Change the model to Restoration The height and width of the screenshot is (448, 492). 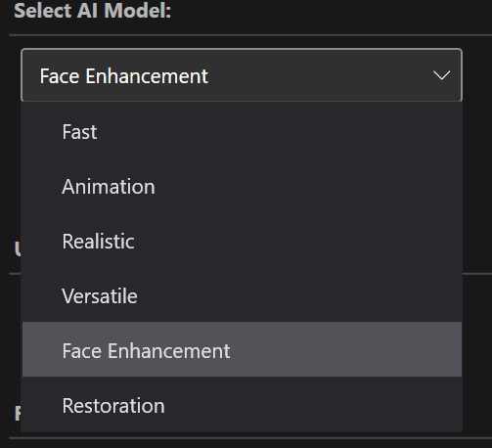pyautogui.click(x=242, y=404)
